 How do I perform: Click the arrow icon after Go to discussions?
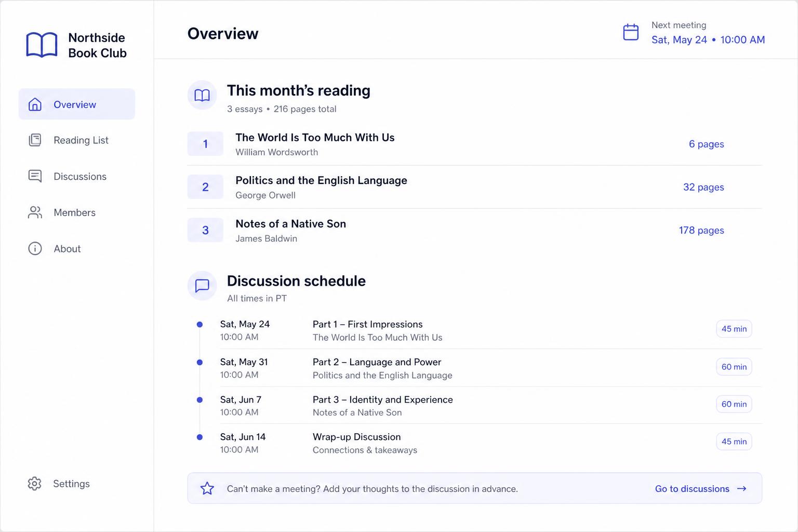click(x=742, y=488)
